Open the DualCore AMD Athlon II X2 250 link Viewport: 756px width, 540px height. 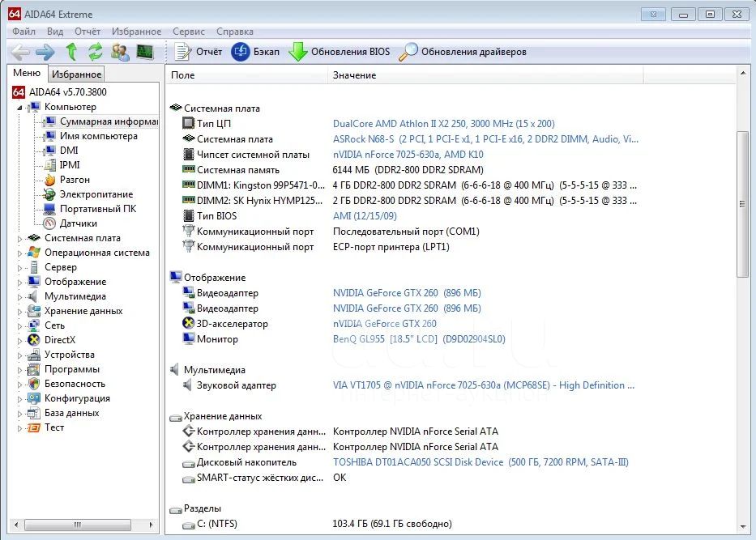(x=443, y=123)
